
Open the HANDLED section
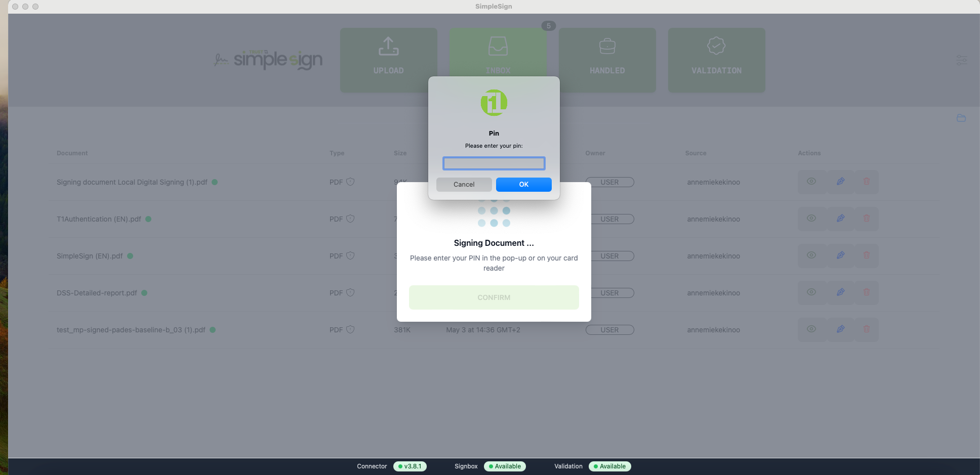(607, 60)
